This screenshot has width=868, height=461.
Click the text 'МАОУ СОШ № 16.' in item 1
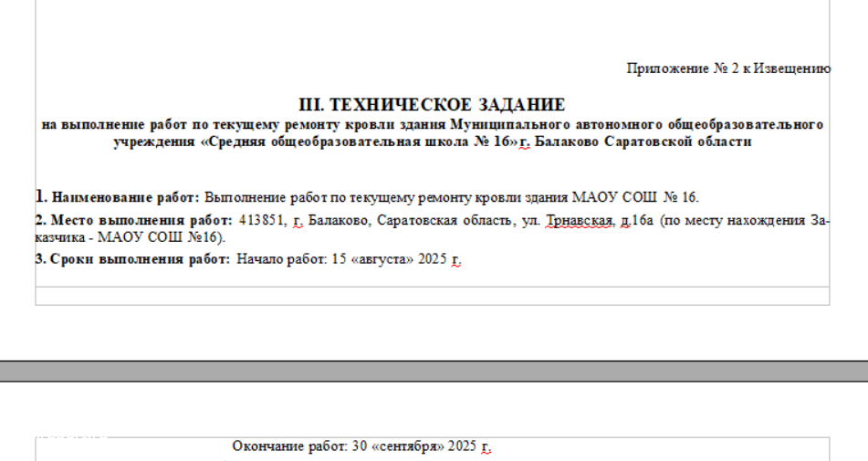(x=635, y=197)
